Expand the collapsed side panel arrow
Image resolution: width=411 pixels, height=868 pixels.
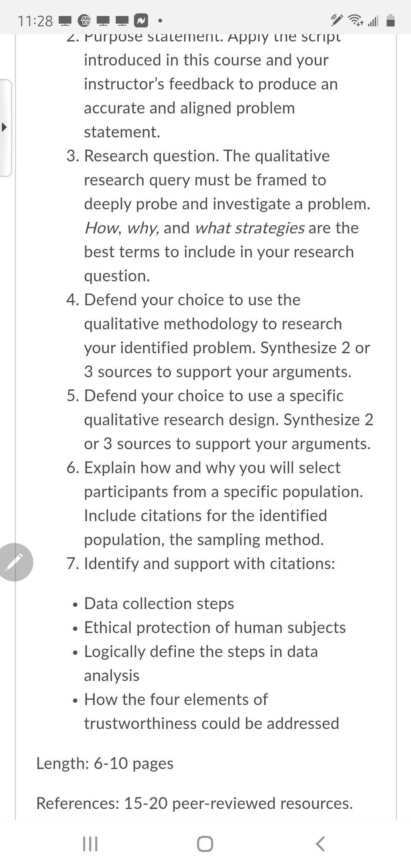pyautogui.click(x=4, y=128)
